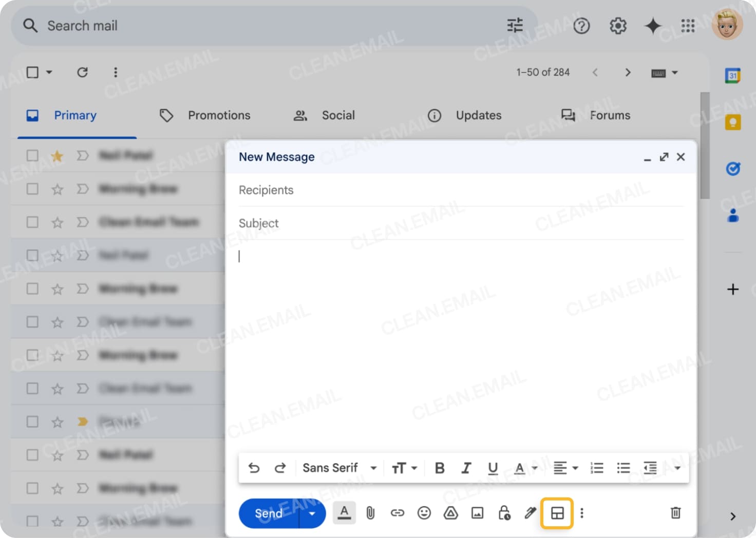The height and width of the screenshot is (538, 756).
Task: Enable confidential mode with the lock icon
Action: (x=504, y=513)
